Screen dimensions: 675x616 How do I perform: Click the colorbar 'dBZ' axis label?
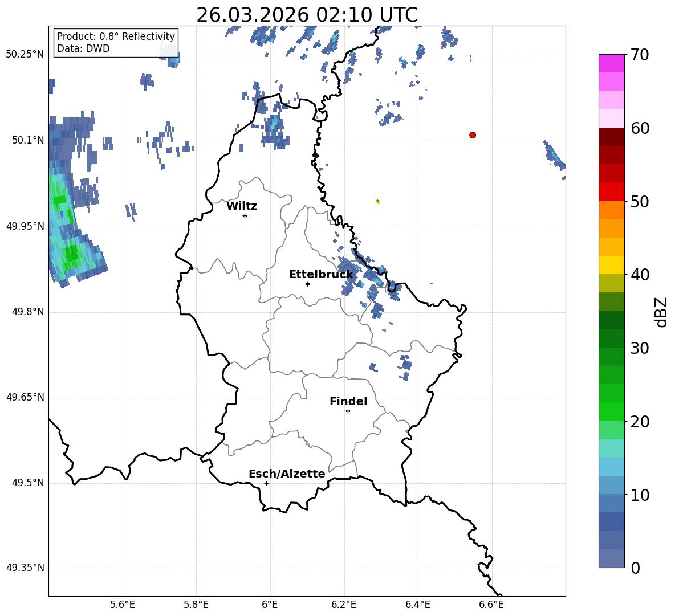click(x=660, y=312)
